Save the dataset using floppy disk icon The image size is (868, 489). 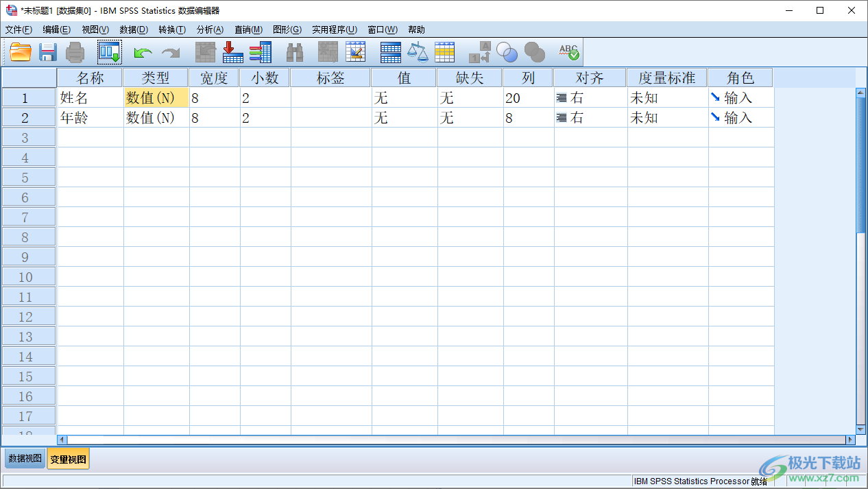tap(47, 52)
